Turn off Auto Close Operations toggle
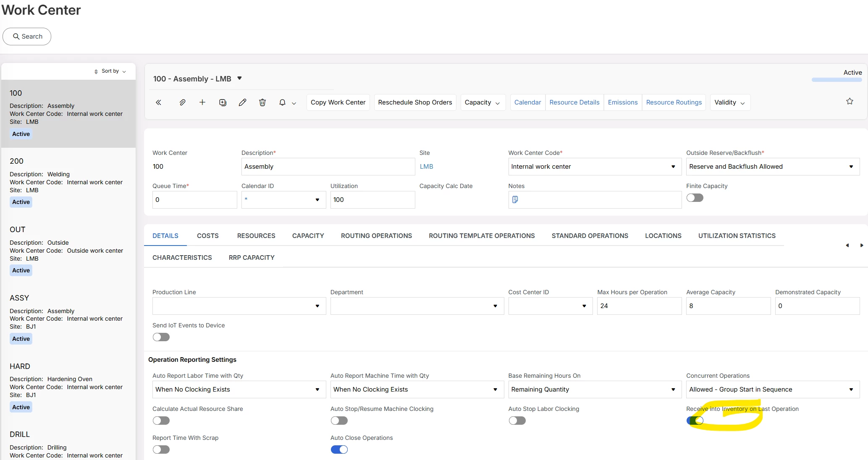Viewport: 868px width, 460px height. 339,450
